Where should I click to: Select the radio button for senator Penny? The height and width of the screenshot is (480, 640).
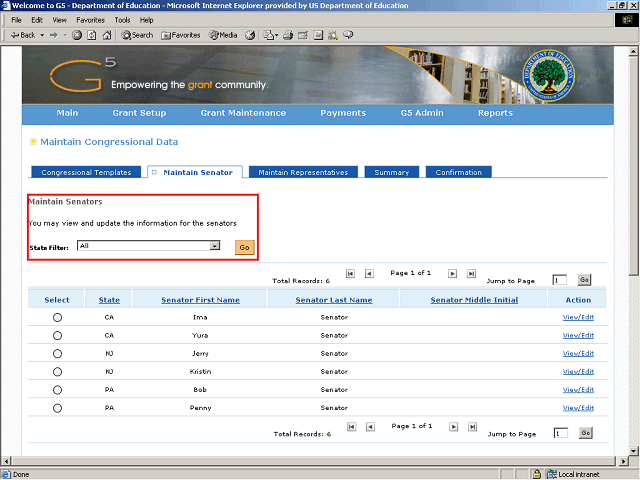pos(57,408)
